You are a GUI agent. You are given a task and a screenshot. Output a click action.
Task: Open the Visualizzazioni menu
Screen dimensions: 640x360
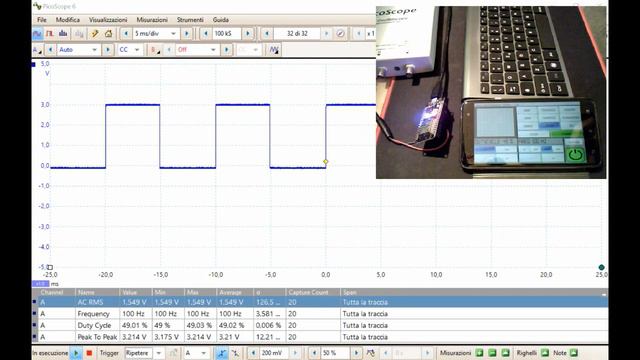tap(108, 20)
